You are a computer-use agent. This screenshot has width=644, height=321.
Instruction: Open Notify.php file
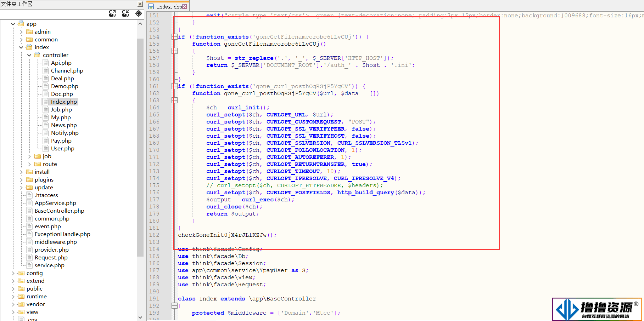coord(65,133)
